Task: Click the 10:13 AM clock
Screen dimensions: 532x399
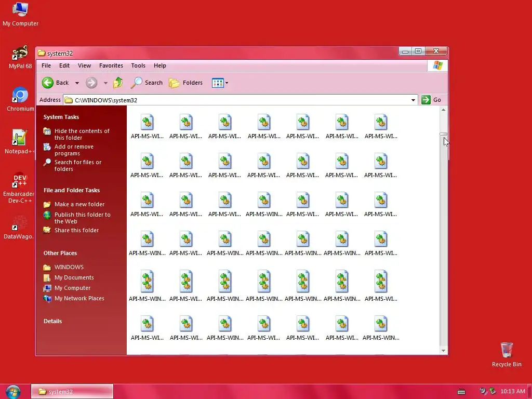Action: point(512,391)
